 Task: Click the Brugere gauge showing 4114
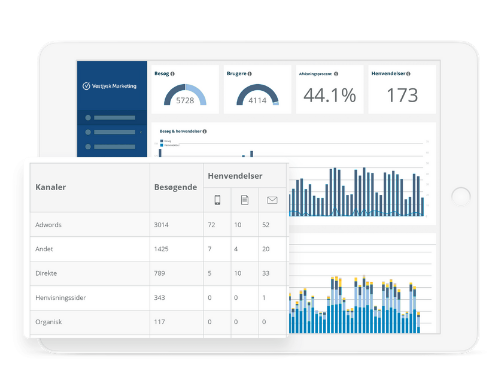click(x=257, y=95)
